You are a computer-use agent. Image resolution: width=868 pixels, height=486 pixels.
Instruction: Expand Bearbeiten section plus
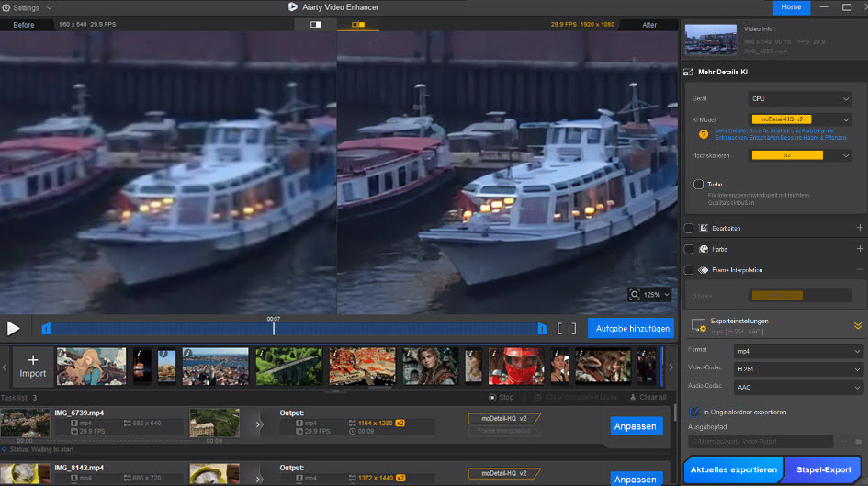pos(860,228)
